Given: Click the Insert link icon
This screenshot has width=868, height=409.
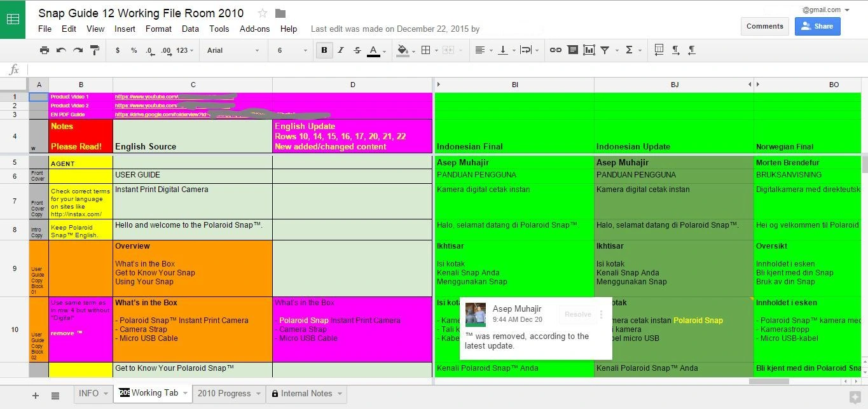Looking at the screenshot, I should 556,50.
